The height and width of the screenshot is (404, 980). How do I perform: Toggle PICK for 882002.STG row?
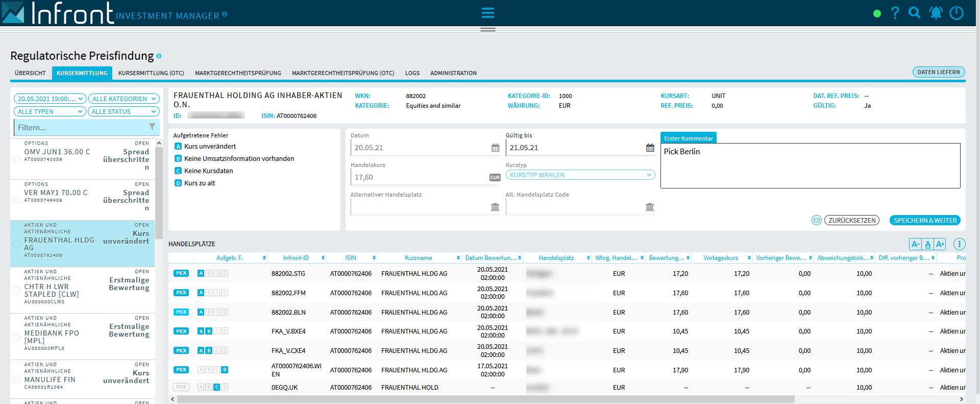pos(181,273)
